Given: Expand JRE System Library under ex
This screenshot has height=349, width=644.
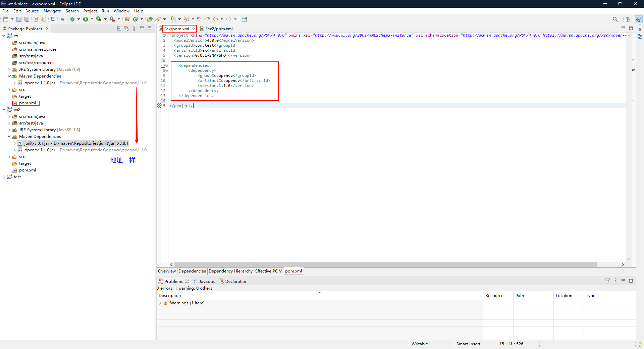Looking at the screenshot, I should click(x=9, y=69).
